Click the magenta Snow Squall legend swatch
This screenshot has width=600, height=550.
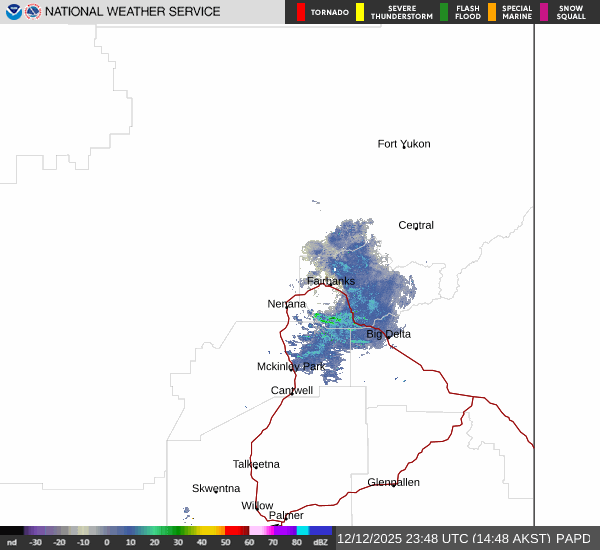click(544, 12)
